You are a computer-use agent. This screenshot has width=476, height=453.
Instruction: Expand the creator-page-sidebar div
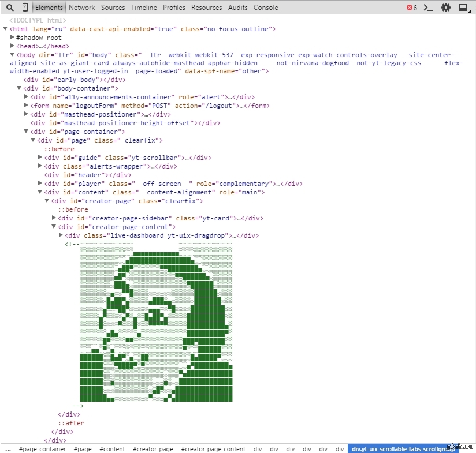tap(54, 218)
